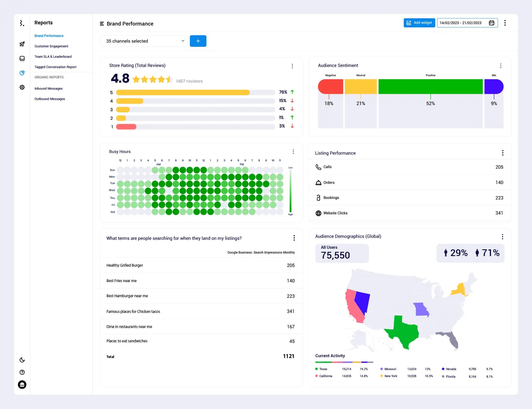This screenshot has height=409, width=532.
Task: Collapse the Brand Performance header hamburger toggle
Action: (x=102, y=24)
